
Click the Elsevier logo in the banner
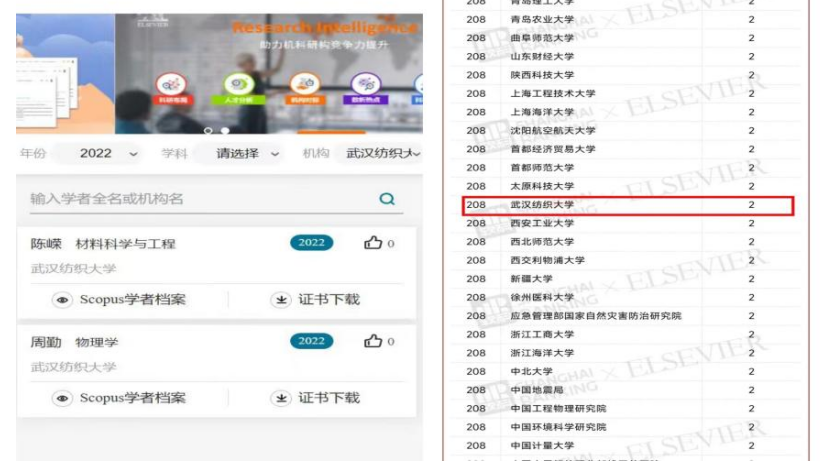tap(153, 22)
